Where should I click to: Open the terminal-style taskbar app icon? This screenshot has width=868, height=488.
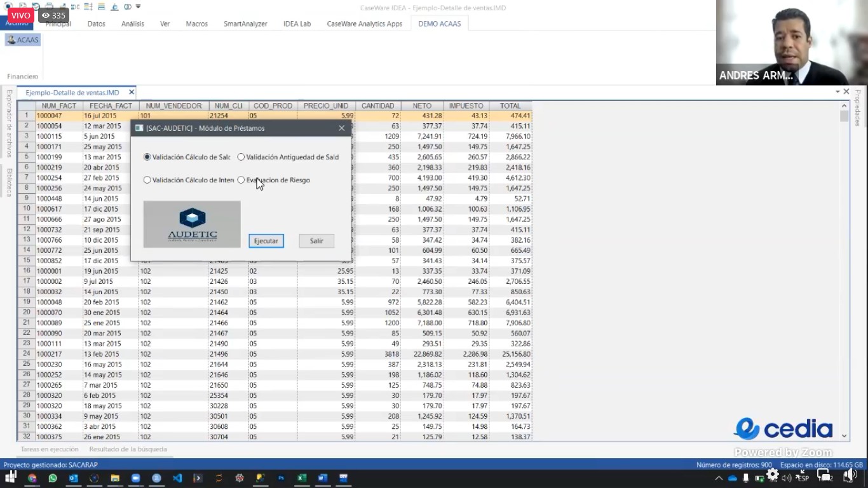(198, 478)
